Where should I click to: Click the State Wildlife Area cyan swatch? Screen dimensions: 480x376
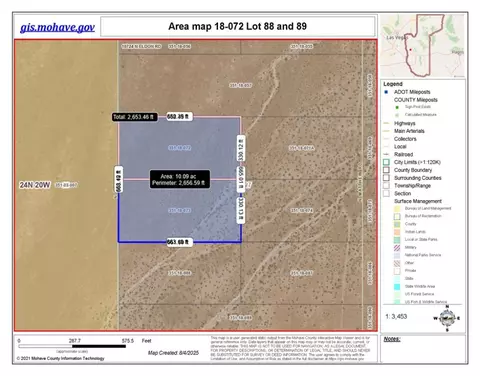click(x=397, y=287)
